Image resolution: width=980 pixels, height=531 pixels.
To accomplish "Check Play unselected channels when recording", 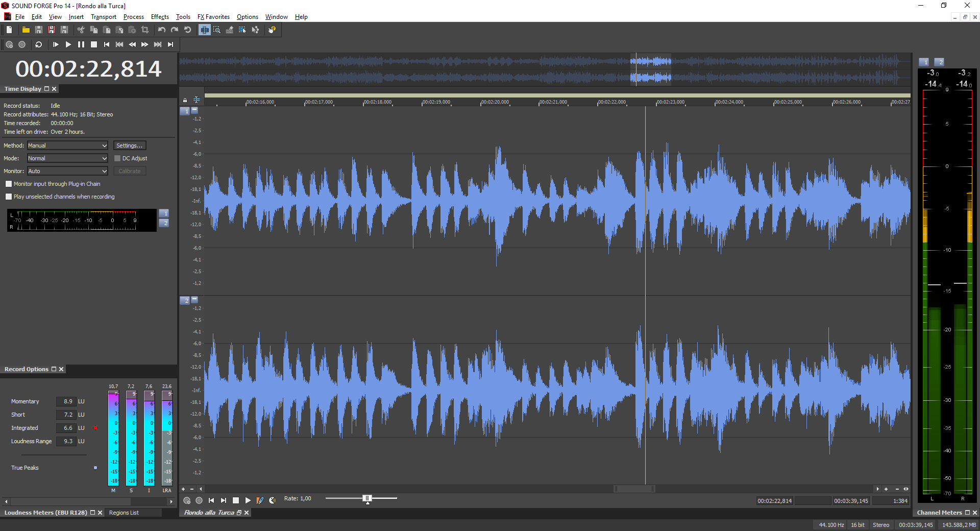I will pyautogui.click(x=9, y=197).
